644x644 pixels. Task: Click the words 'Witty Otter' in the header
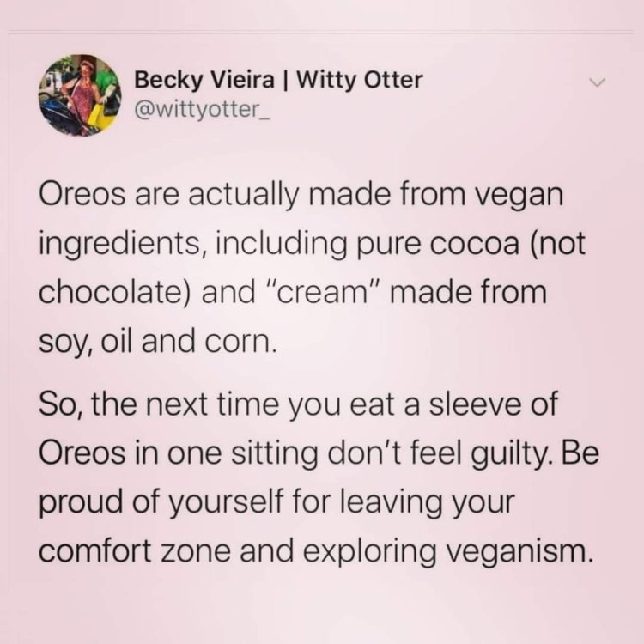pyautogui.click(x=360, y=79)
